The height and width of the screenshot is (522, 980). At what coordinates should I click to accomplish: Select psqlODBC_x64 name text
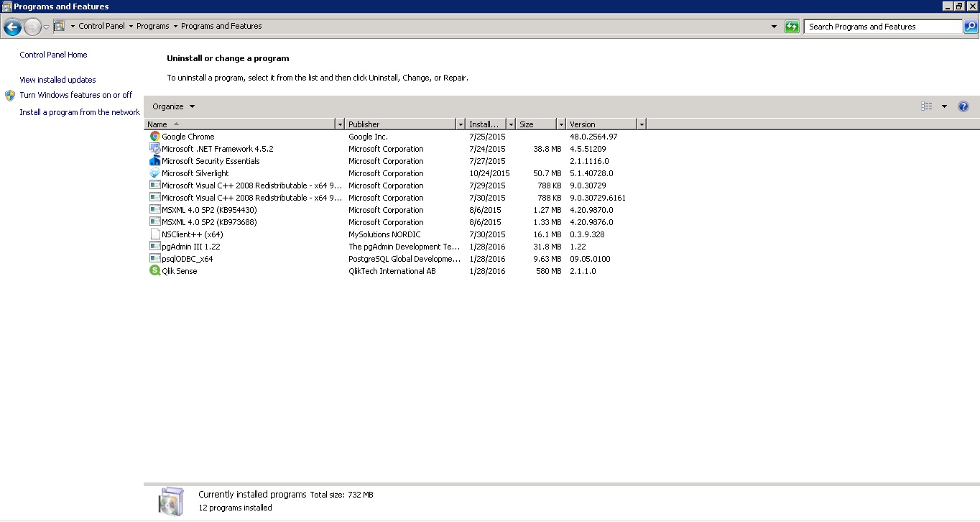pyautogui.click(x=187, y=259)
